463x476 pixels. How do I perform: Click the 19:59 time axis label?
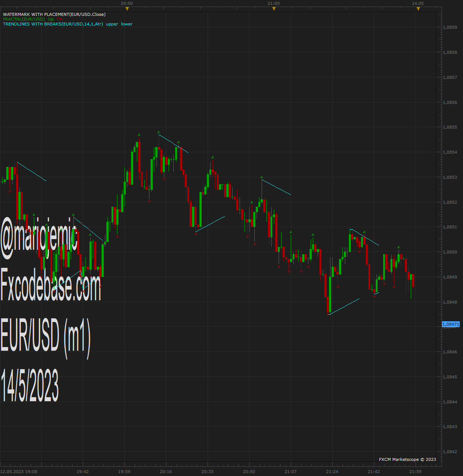pos(124,472)
